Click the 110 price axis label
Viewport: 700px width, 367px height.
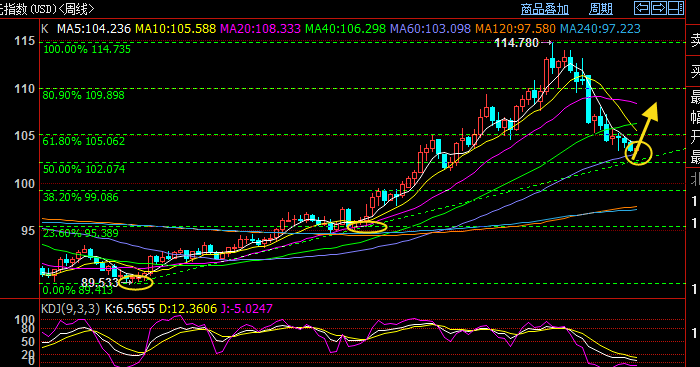pos(24,89)
